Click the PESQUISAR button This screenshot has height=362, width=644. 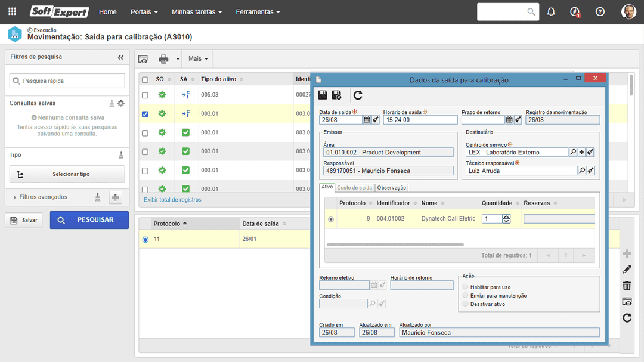pyautogui.click(x=89, y=220)
